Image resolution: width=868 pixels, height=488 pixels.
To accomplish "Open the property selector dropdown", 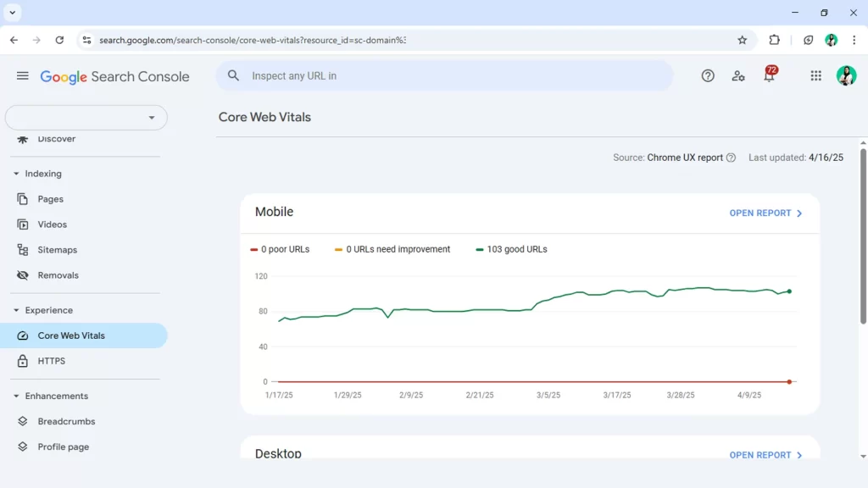I will (x=86, y=117).
